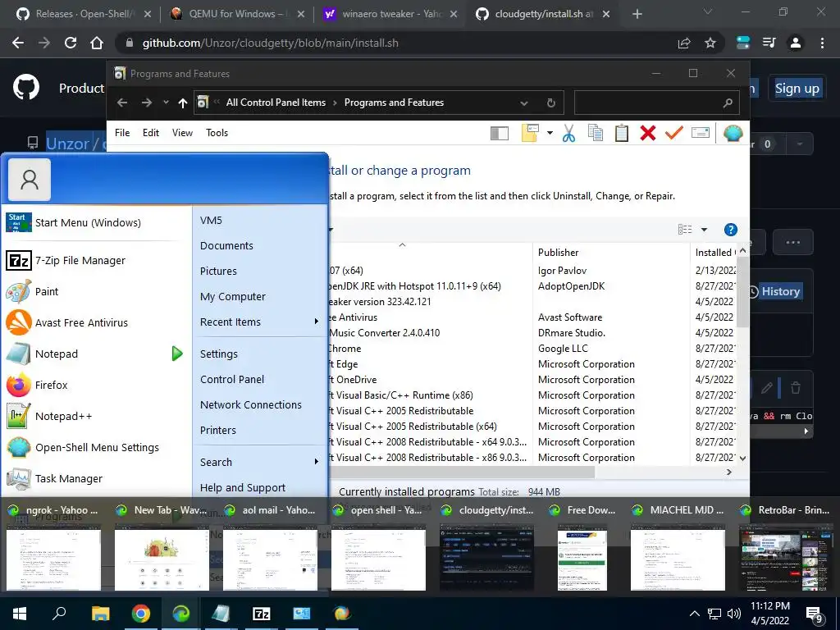Click the GitHub logo in page header

tap(26, 87)
